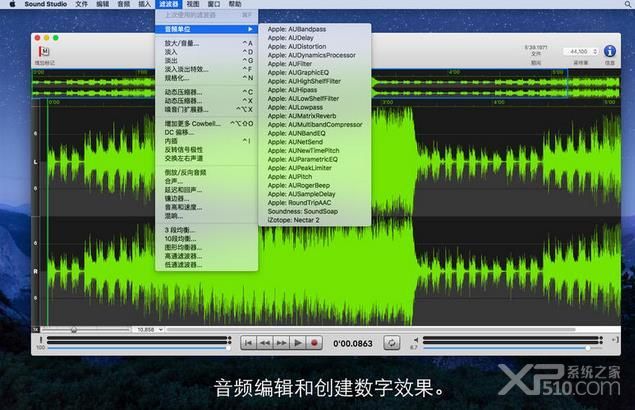The image size is (635, 410).
Task: Open the 窗口 menu
Action: pyautogui.click(x=214, y=4)
